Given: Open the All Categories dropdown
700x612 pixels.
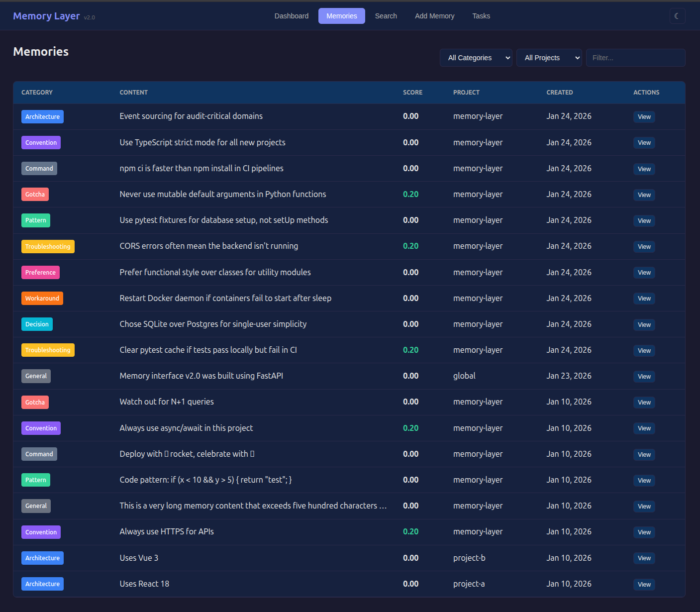Looking at the screenshot, I should tap(476, 58).
